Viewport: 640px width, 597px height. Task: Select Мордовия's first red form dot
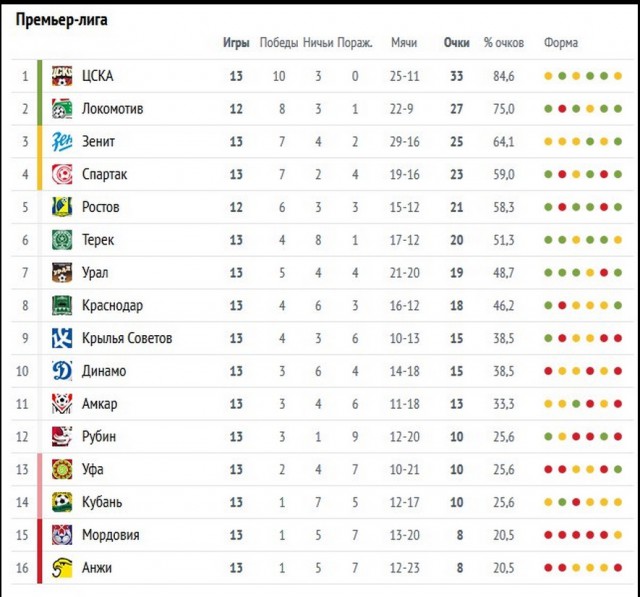[548, 535]
